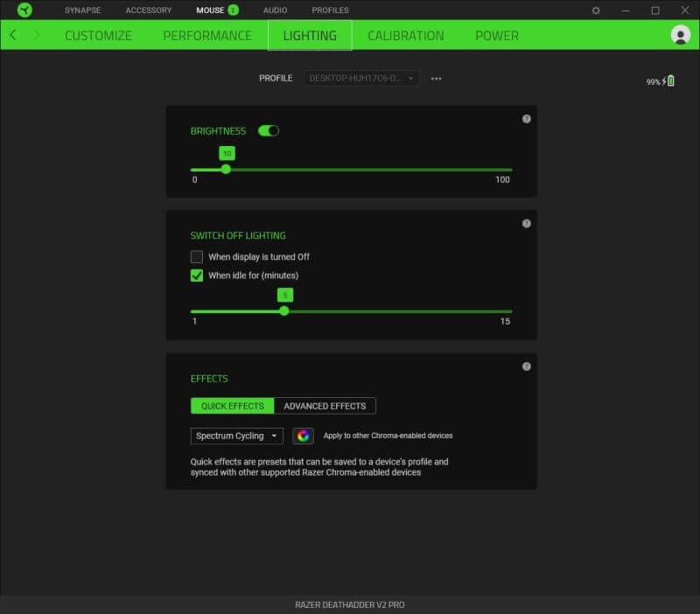The image size is (700, 614).
Task: Turn off the Brightness toggle
Action: pos(268,130)
